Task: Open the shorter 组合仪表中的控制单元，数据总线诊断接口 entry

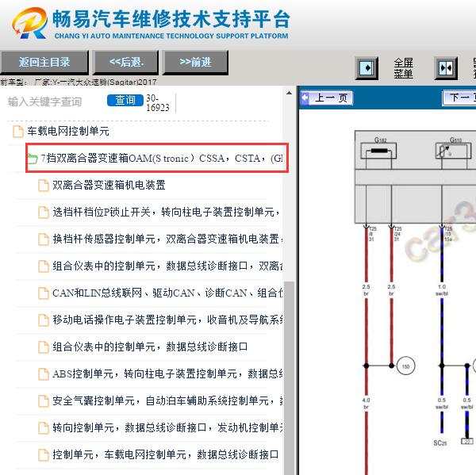Action: point(150,347)
